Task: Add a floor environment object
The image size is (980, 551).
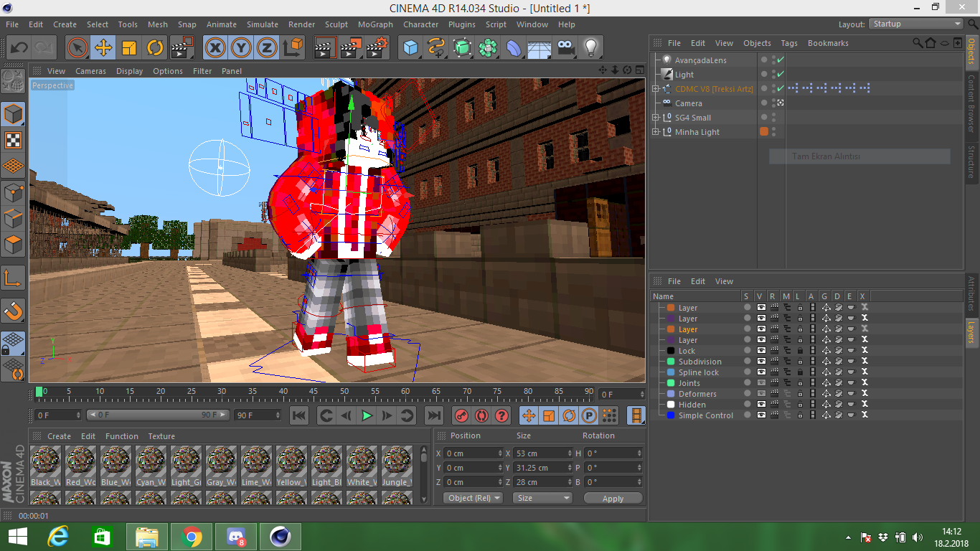Action: tap(540, 48)
